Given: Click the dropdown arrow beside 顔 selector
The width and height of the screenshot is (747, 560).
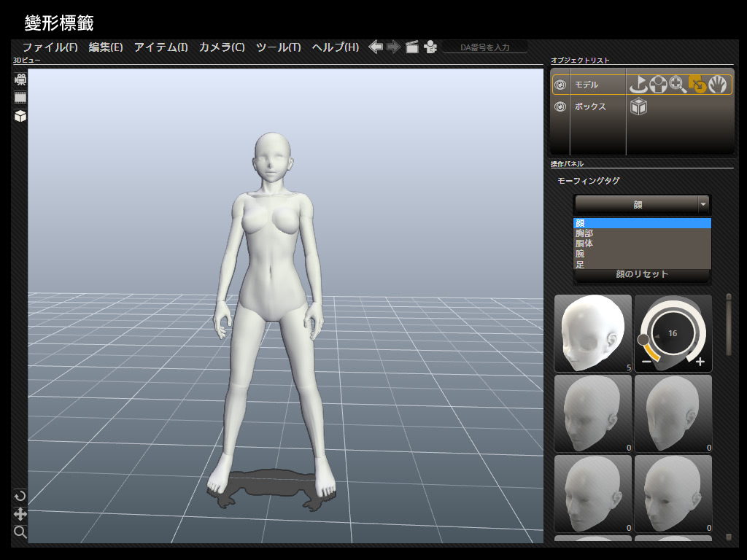Looking at the screenshot, I should 703,205.
